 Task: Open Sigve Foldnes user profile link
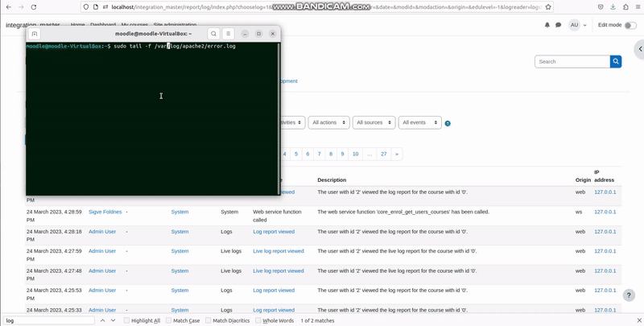[105, 212]
